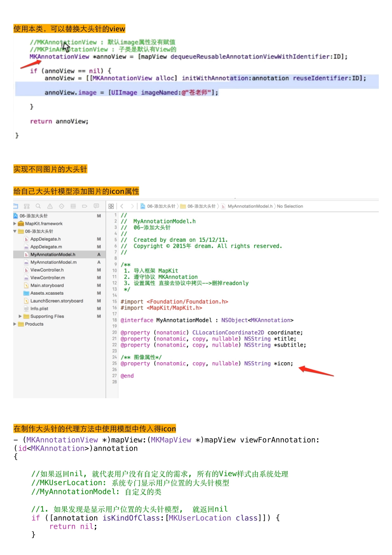Open the symbol navigator icon
This screenshot has width=392, height=555.
click(x=27, y=206)
